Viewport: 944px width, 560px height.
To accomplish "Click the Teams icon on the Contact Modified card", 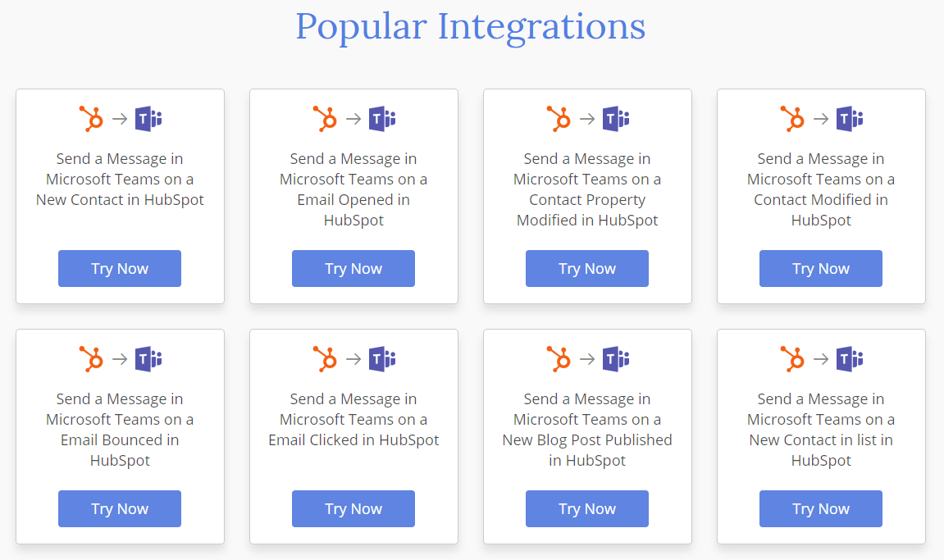I will (x=849, y=118).
